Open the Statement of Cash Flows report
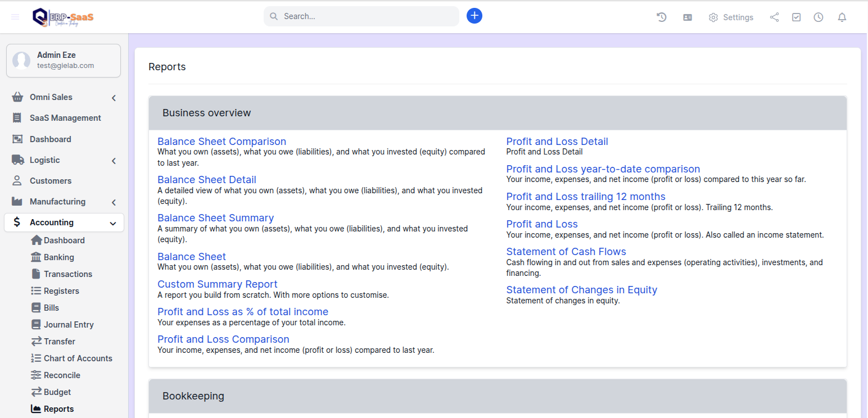Screen dimensions: 868x418 pos(566,252)
